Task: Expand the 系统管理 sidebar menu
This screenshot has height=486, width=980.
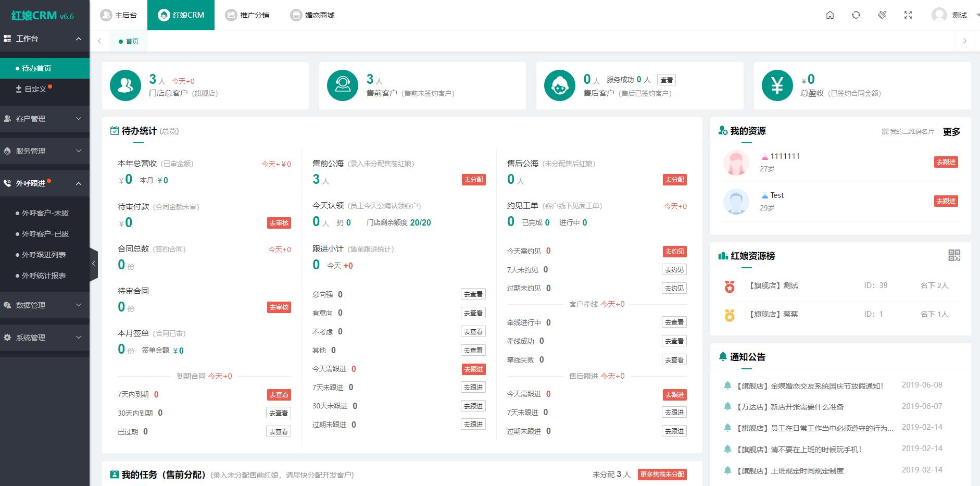Action: [44, 338]
